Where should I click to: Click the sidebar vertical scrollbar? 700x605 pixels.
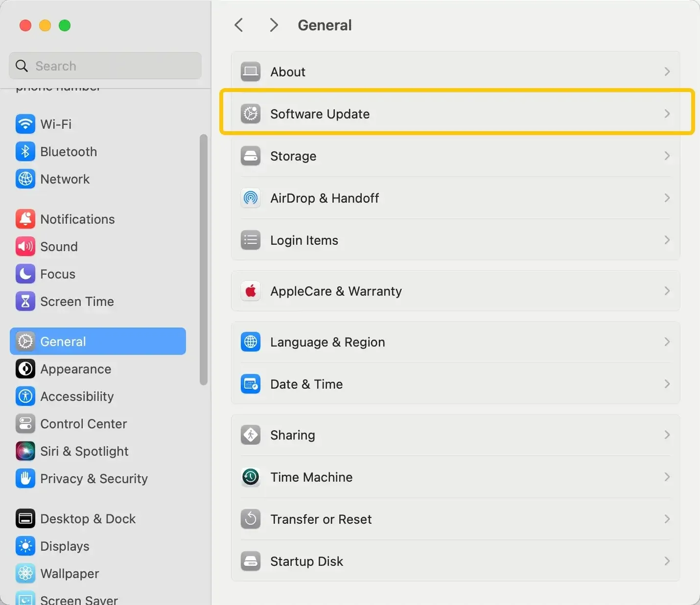(204, 259)
